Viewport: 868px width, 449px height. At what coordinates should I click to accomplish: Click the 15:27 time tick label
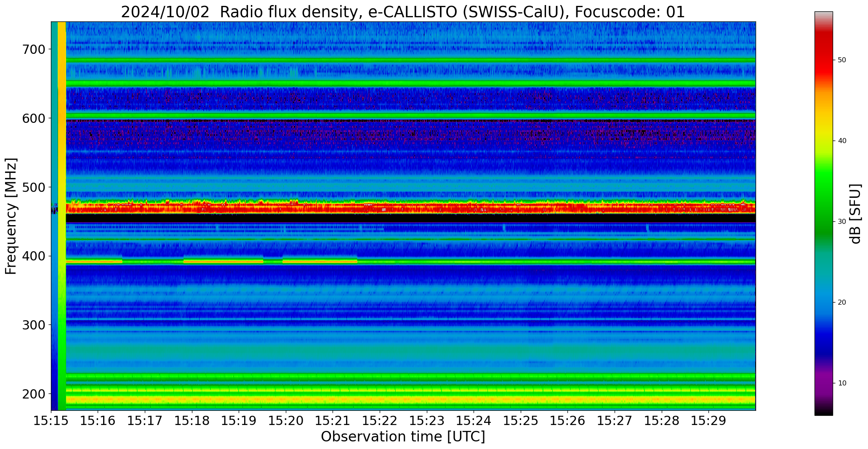pyautogui.click(x=615, y=420)
